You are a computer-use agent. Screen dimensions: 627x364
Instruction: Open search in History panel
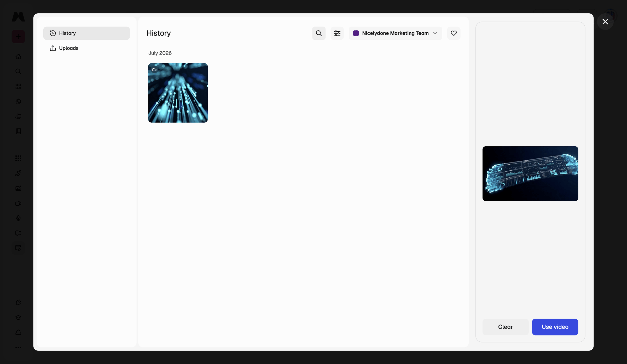click(x=319, y=33)
